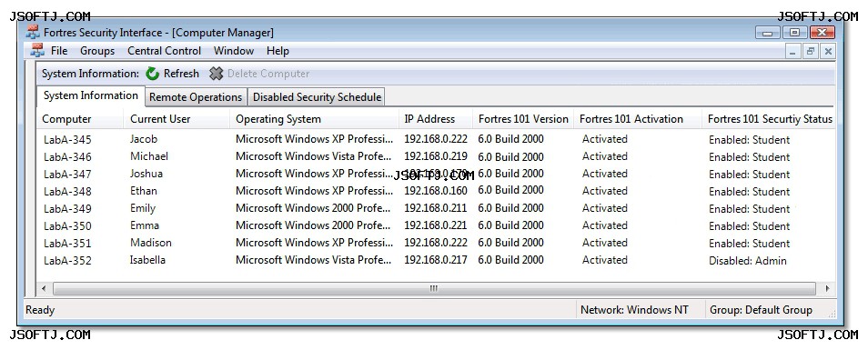Click the IP address 192.168.0.217
The width and height of the screenshot is (868, 350).
tap(436, 260)
